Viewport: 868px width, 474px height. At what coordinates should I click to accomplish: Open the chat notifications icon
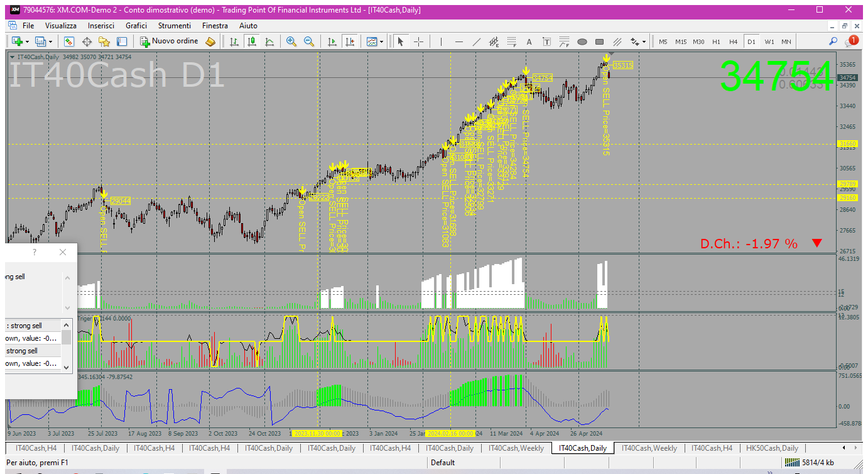[852, 41]
